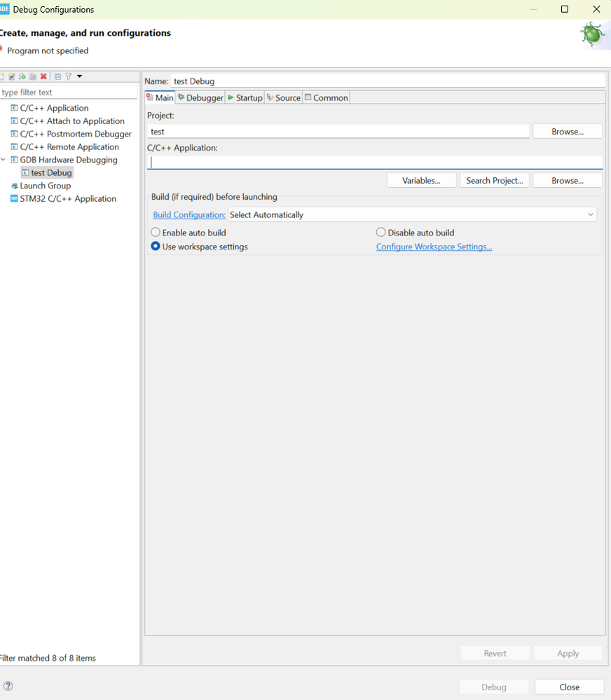Open the filter dropdown arrow menu
This screenshot has width=611, height=700.
click(79, 76)
